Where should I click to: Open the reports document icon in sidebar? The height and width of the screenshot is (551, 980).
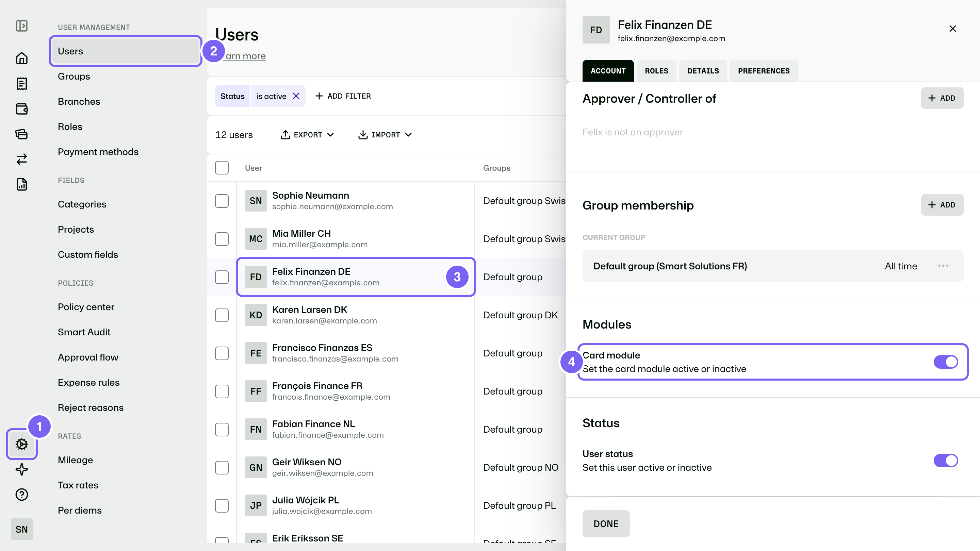coord(22,184)
